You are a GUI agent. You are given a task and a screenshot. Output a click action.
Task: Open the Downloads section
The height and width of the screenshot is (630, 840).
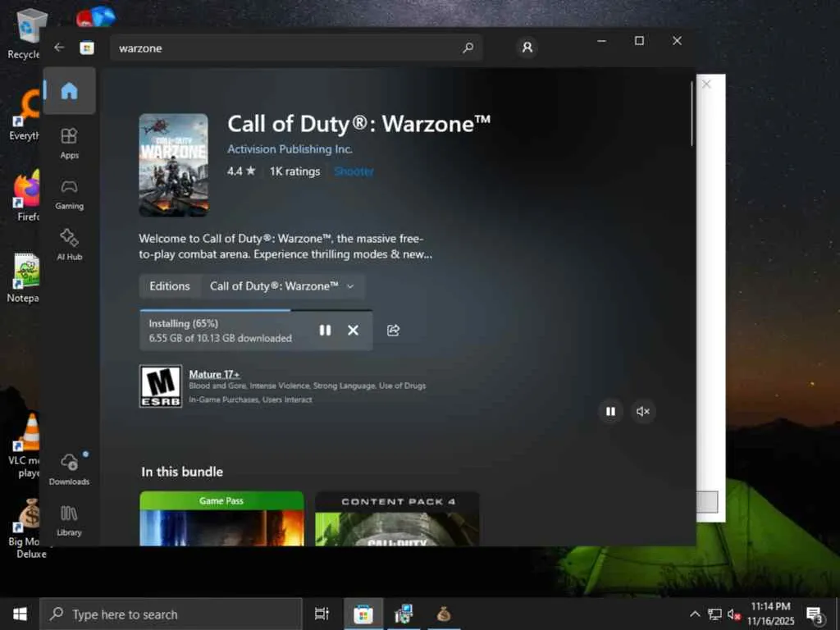tap(69, 469)
